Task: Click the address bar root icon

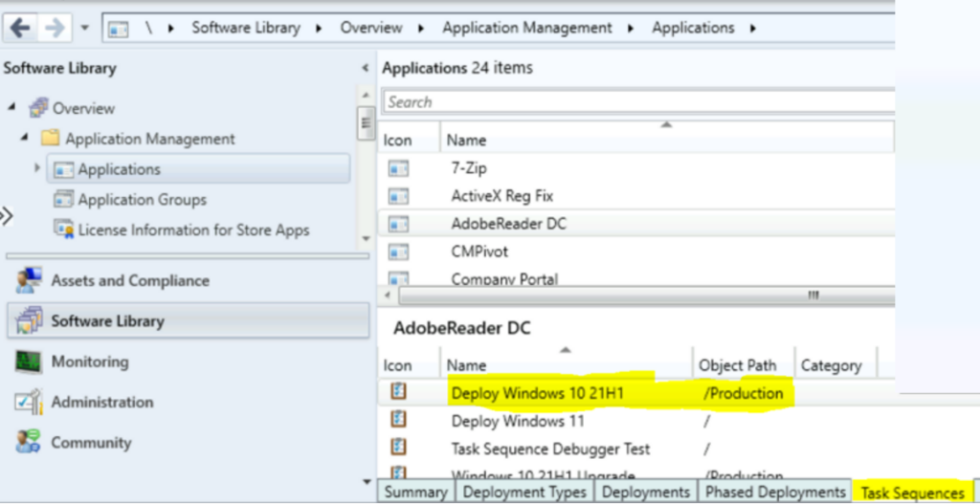Action: (x=118, y=29)
